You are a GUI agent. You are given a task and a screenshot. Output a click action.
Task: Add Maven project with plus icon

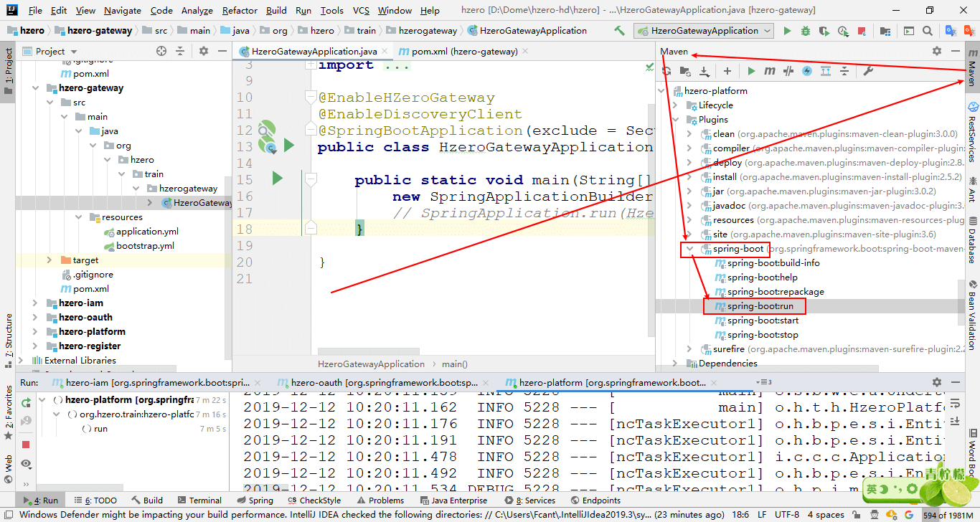point(727,71)
